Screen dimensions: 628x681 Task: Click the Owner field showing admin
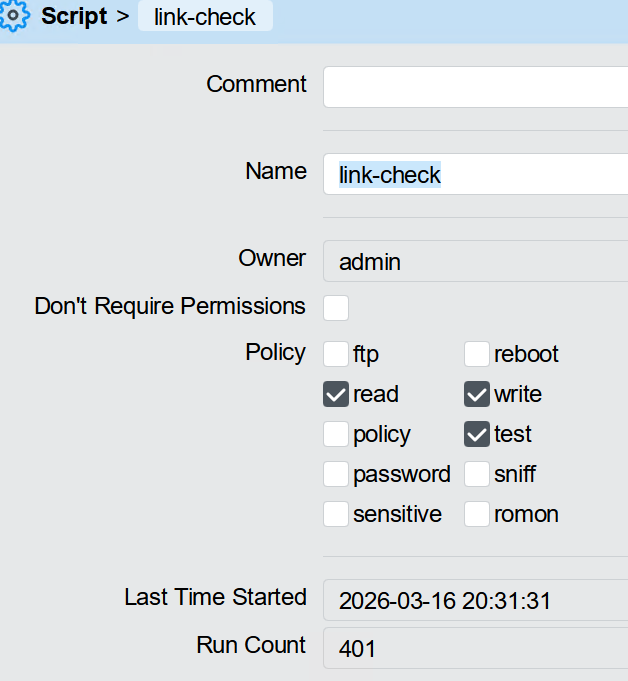(475, 262)
